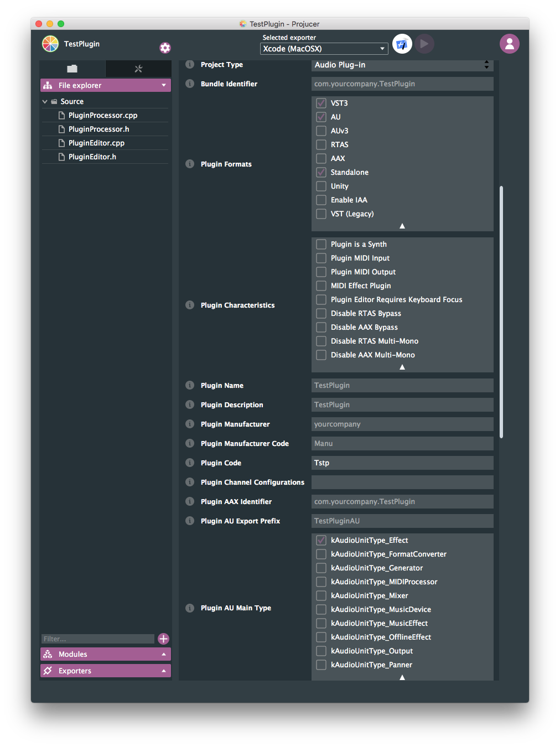Viewport: 560px width, 747px height.
Task: Collapse the Plugin Formats list
Action: click(x=402, y=226)
